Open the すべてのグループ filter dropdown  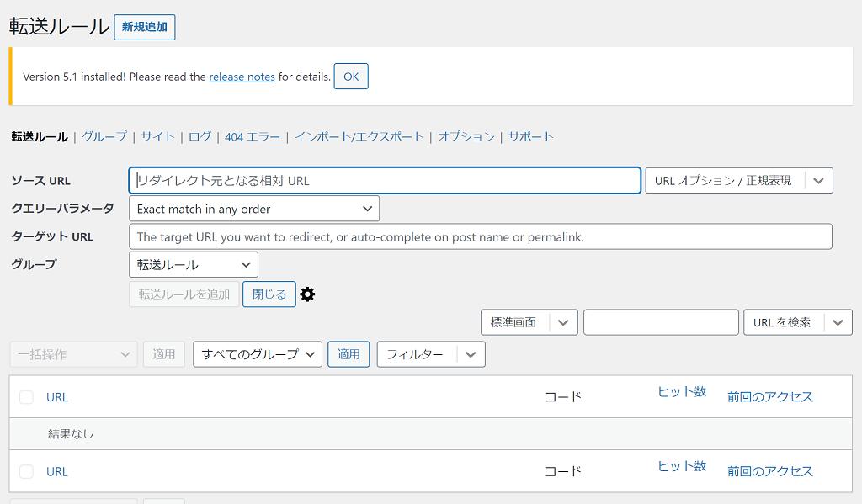coord(258,354)
